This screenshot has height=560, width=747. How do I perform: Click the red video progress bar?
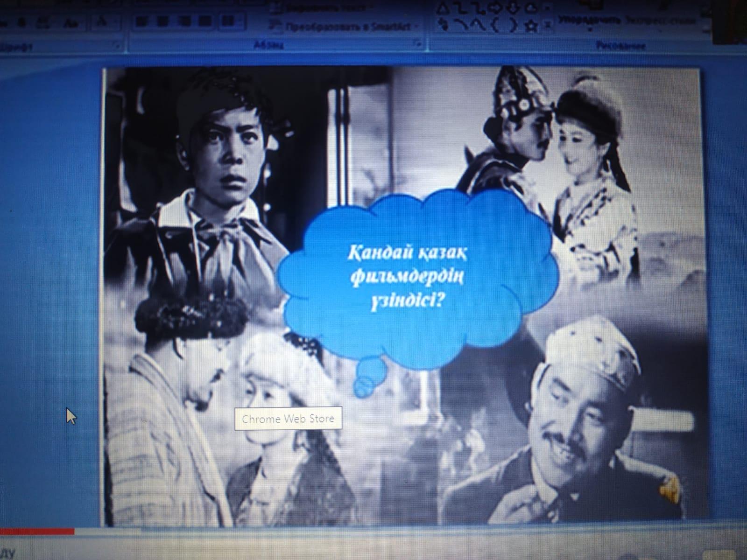tap(37, 531)
